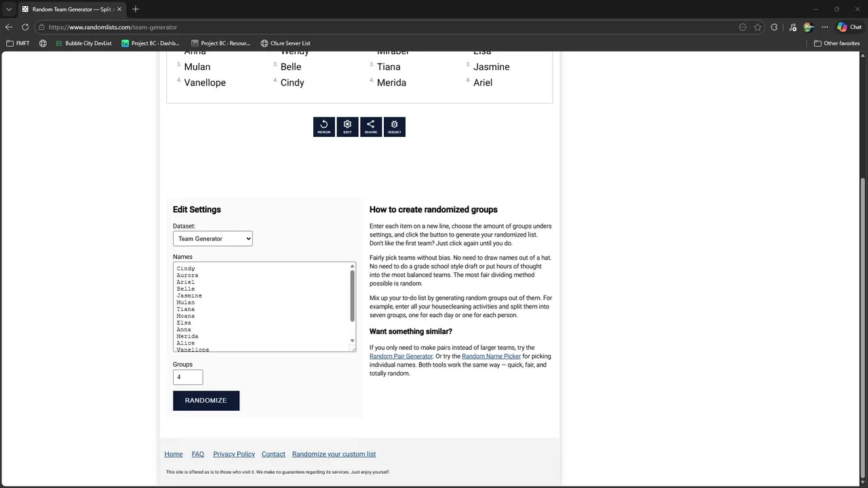Image resolution: width=868 pixels, height=488 pixels.
Task: Open the Edit gear icon button
Action: (x=347, y=127)
